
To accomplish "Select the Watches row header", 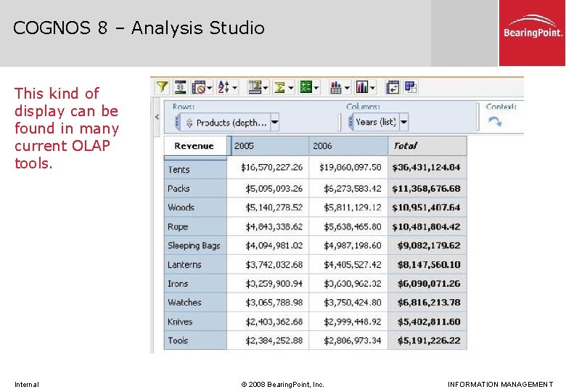I will (195, 303).
